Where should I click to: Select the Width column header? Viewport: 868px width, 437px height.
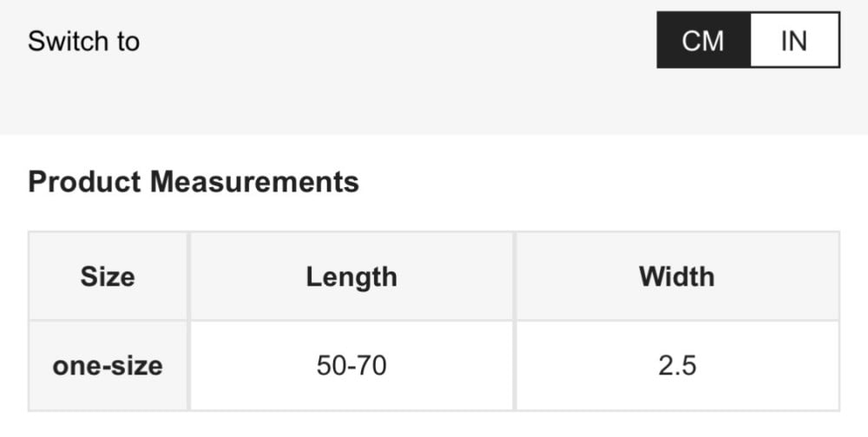coord(677,277)
